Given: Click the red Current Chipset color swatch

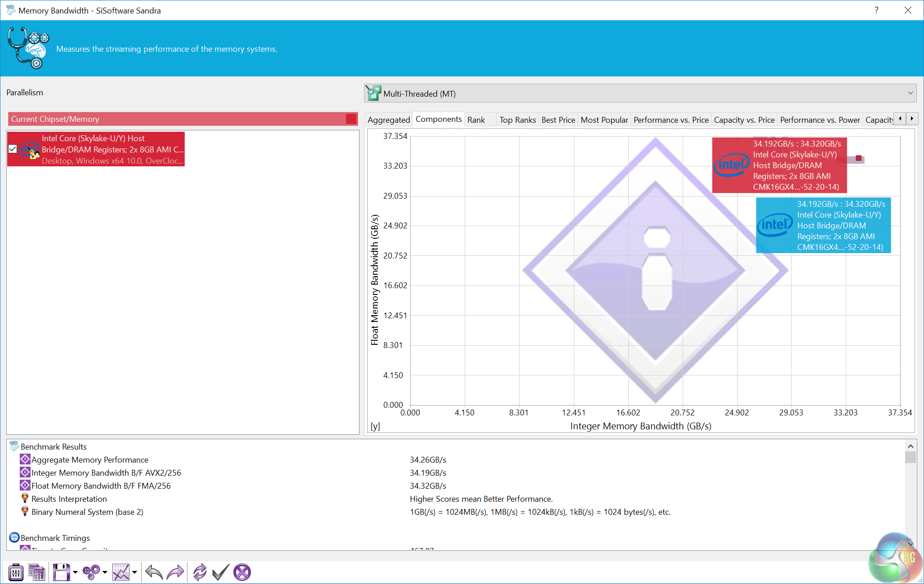Looking at the screenshot, I should click(351, 119).
